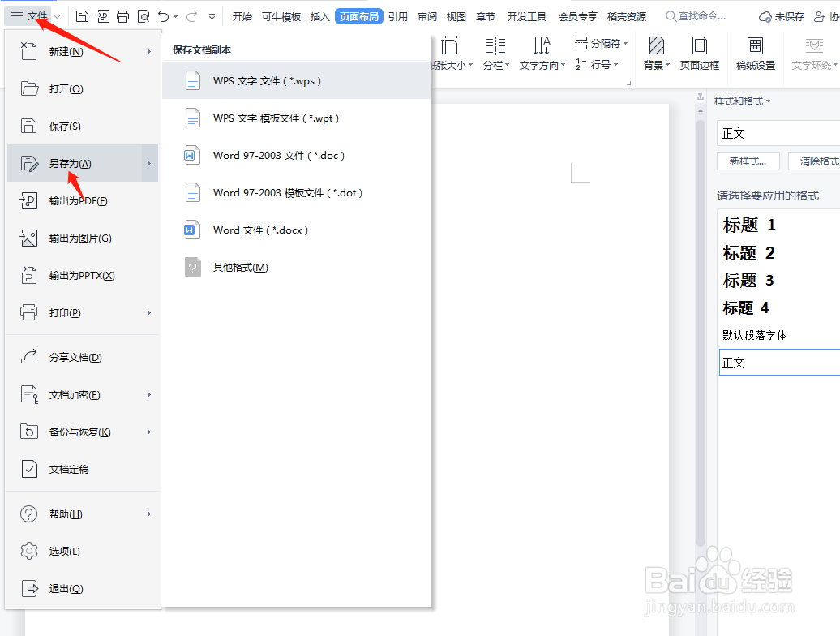Select 保存(S) in the file menu
This screenshot has width=840, height=636.
(x=83, y=127)
